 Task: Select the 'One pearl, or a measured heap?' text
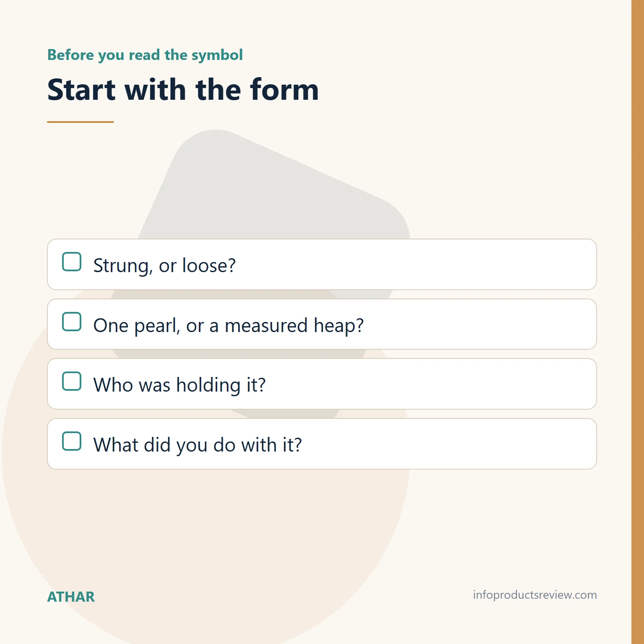[x=229, y=326]
